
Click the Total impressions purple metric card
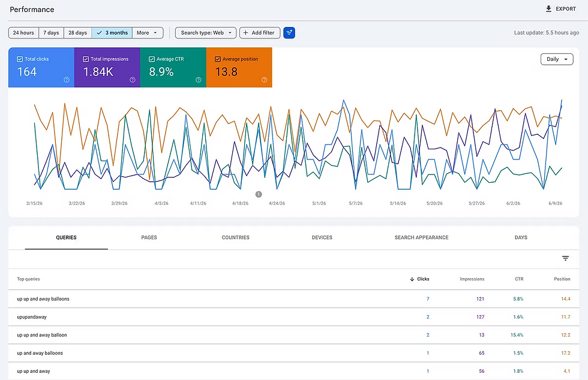pyautogui.click(x=107, y=68)
